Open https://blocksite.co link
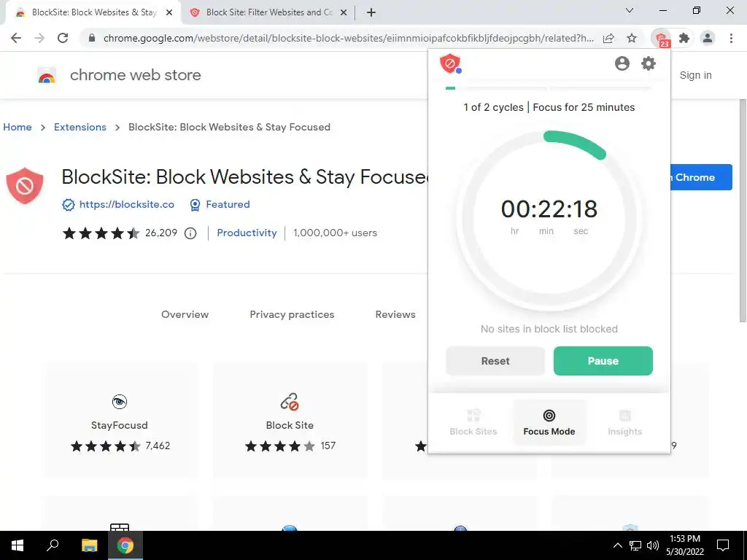Viewport: 747px width, 560px height. pos(127,204)
